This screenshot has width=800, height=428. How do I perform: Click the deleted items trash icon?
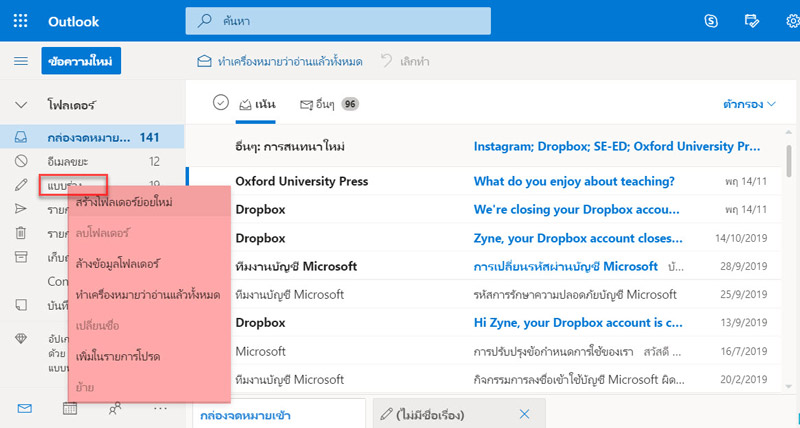(21, 233)
